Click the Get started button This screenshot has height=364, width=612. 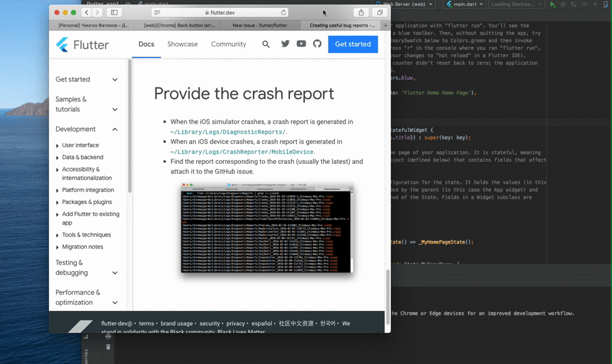click(353, 44)
